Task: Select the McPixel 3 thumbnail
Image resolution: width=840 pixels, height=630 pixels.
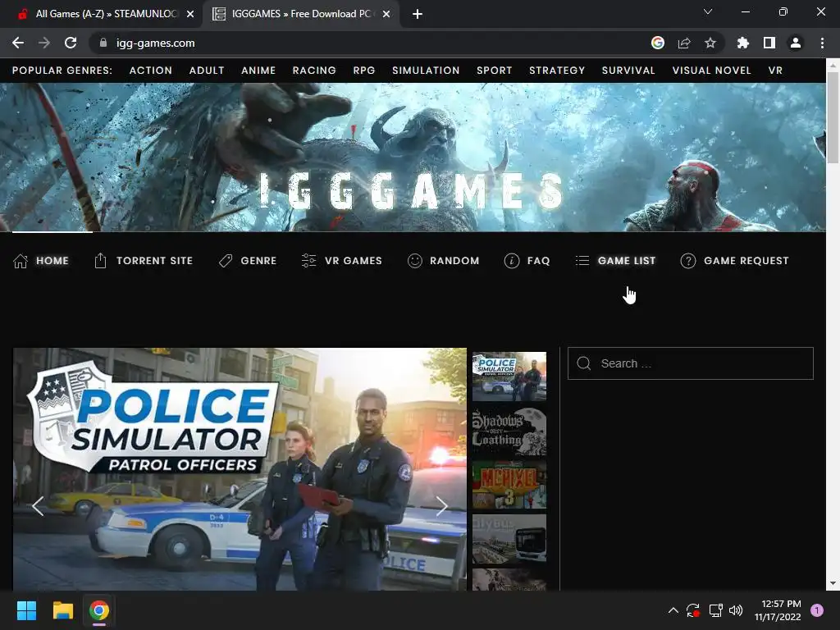Action: (x=509, y=485)
